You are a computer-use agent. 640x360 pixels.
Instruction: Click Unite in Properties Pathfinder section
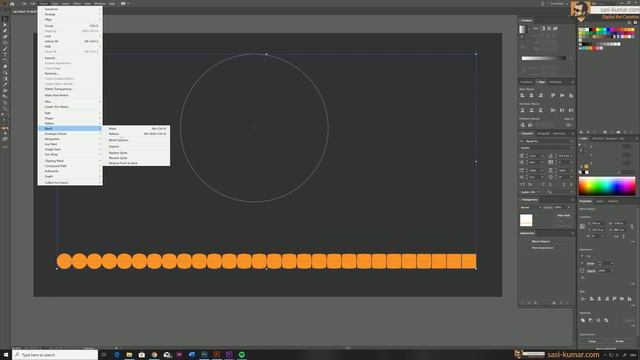[x=583, y=320]
